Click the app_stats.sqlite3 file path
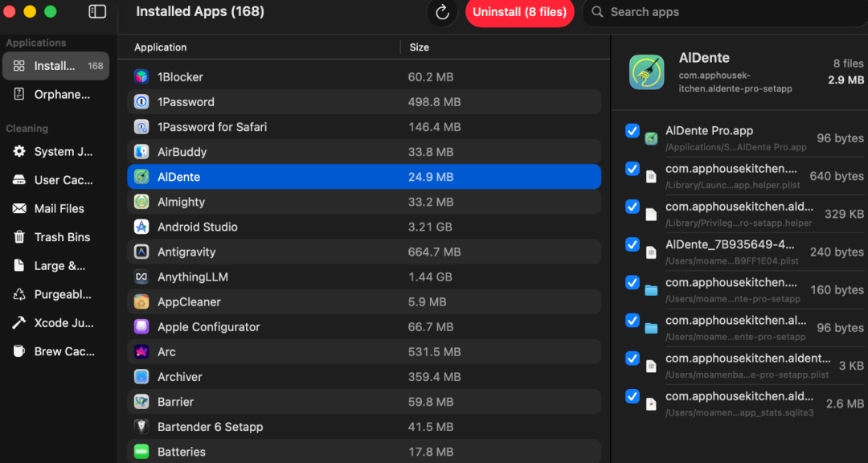 [x=739, y=412]
